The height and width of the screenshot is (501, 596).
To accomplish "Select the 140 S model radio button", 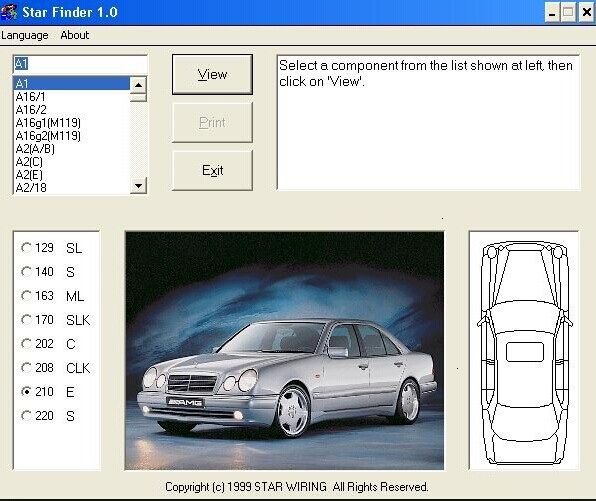I will click(26, 272).
